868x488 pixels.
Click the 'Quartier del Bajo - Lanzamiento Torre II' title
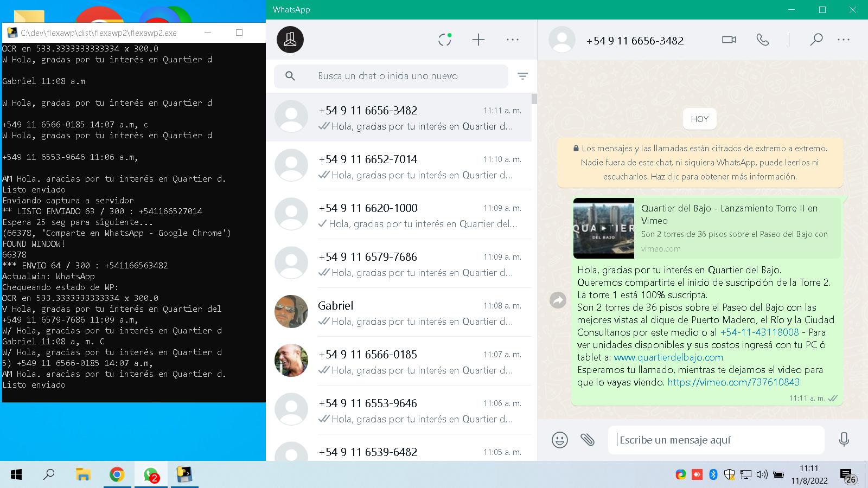(729, 214)
